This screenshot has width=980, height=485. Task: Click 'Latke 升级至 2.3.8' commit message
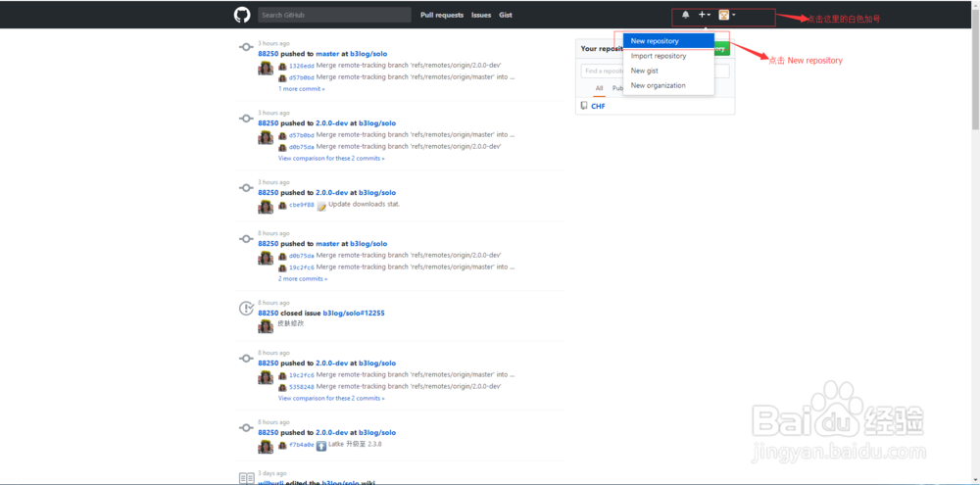[355, 445]
